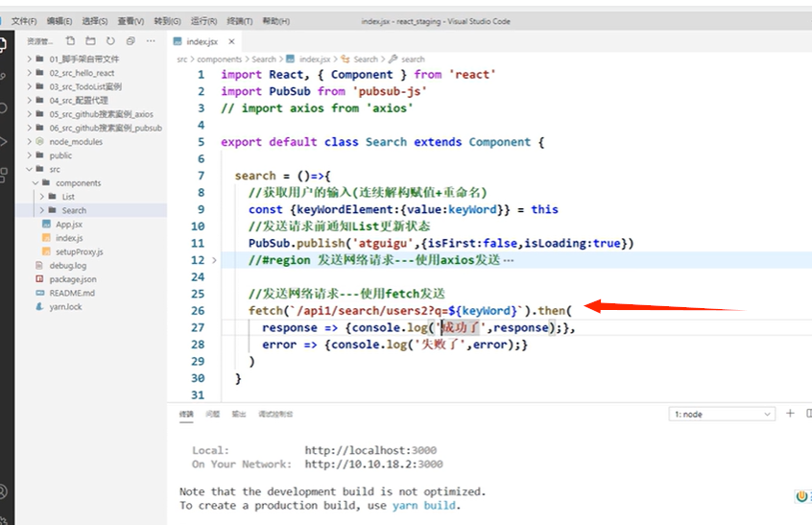Select the Search folder row
The width and height of the screenshot is (812, 525).
pos(91,210)
